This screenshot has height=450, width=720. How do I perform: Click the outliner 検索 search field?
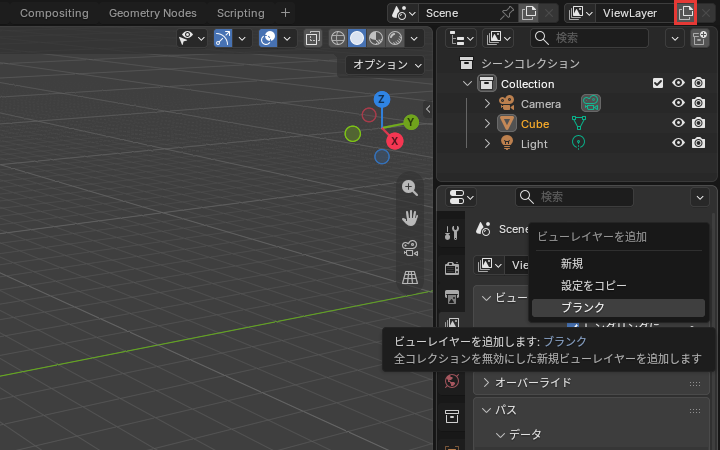590,38
